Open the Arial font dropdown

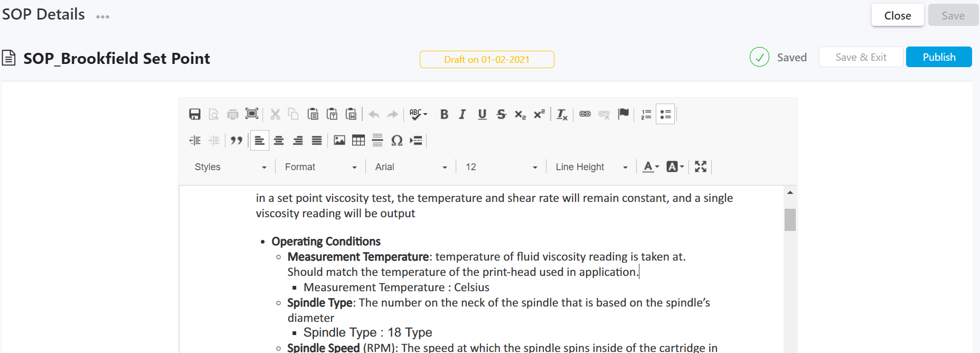tap(411, 167)
